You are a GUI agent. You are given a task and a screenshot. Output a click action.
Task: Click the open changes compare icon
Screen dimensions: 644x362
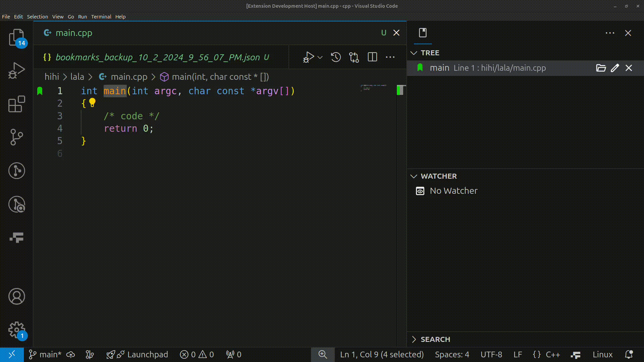(x=354, y=57)
